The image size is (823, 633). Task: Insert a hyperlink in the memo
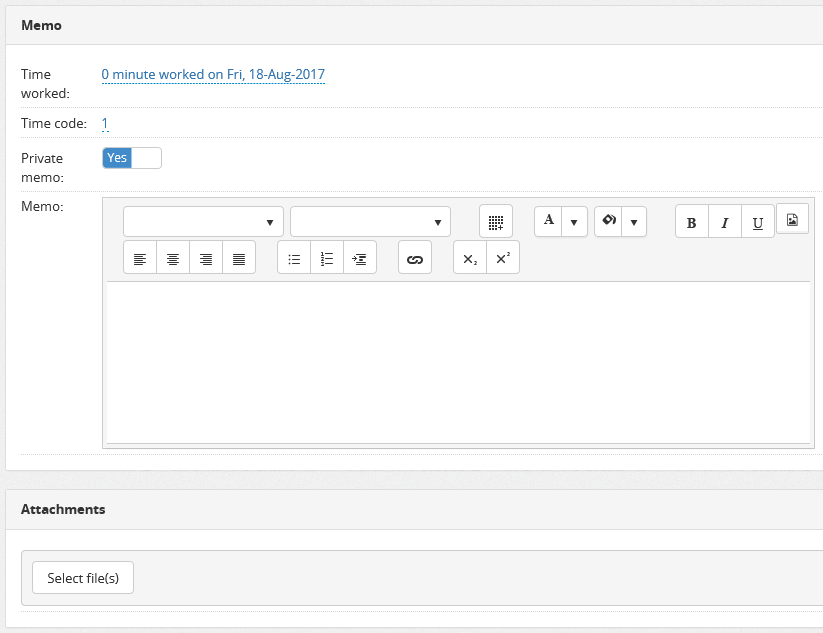point(415,258)
